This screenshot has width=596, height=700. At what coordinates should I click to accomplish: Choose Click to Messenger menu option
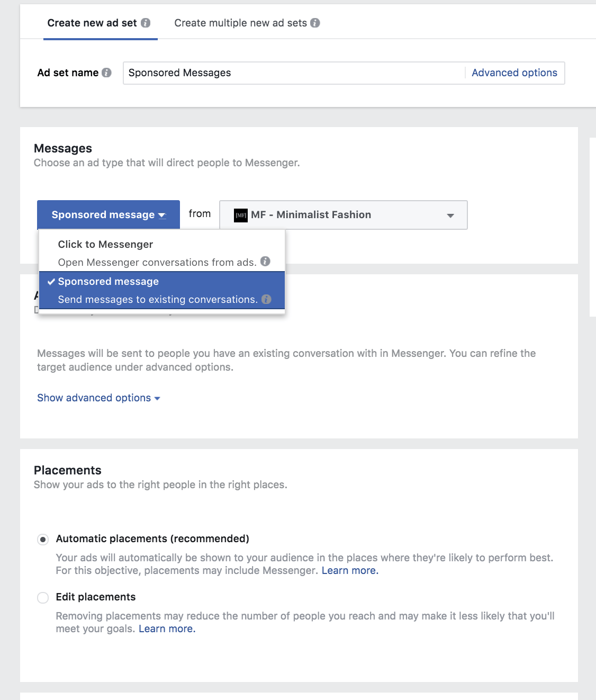click(105, 244)
